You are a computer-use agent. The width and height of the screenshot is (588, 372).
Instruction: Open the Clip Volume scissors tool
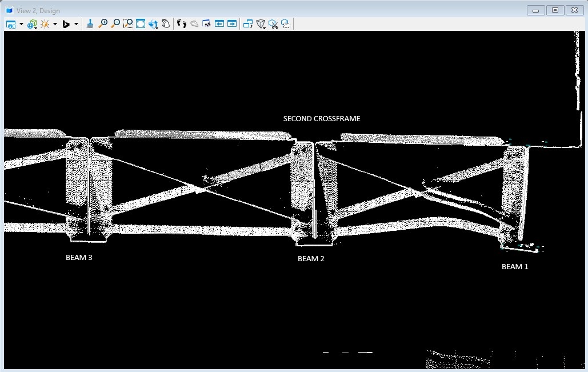274,24
